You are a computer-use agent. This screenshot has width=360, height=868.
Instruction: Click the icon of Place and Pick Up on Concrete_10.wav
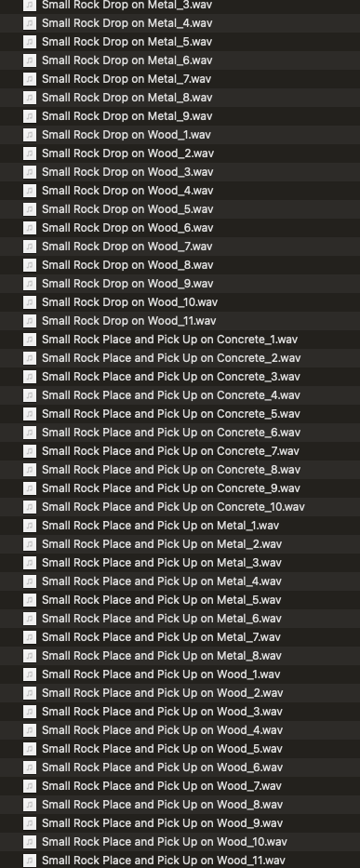coord(30,506)
